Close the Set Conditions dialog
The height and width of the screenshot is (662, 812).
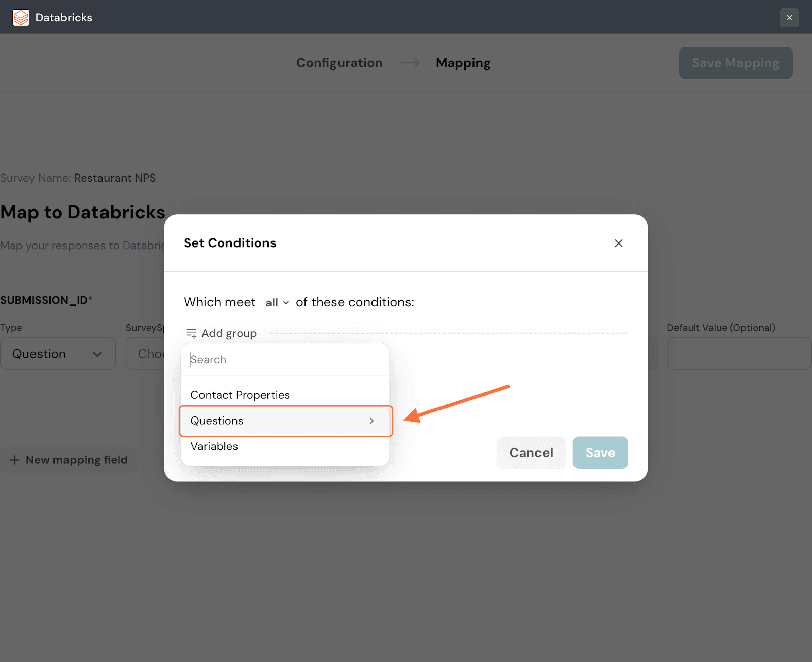618,243
